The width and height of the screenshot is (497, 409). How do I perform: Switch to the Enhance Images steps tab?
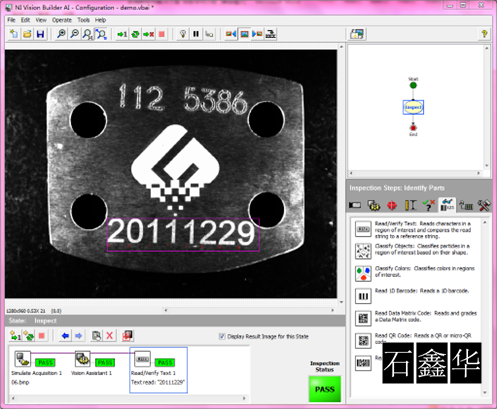tap(374, 205)
